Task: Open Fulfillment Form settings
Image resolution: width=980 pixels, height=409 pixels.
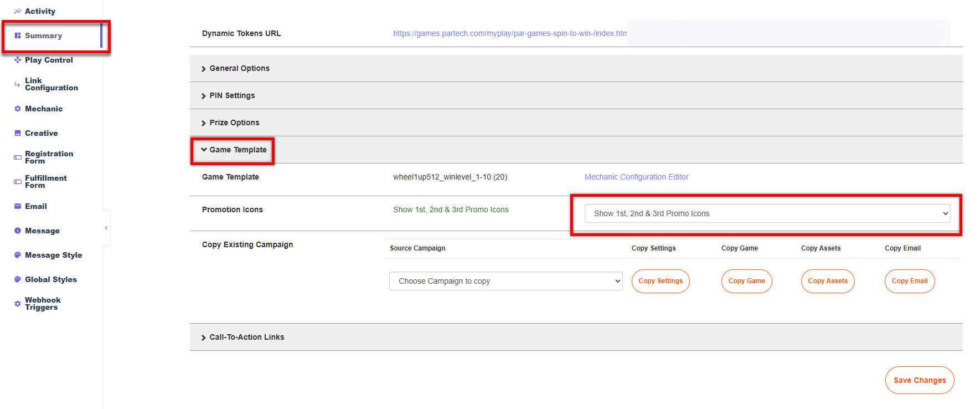Action: tap(46, 182)
